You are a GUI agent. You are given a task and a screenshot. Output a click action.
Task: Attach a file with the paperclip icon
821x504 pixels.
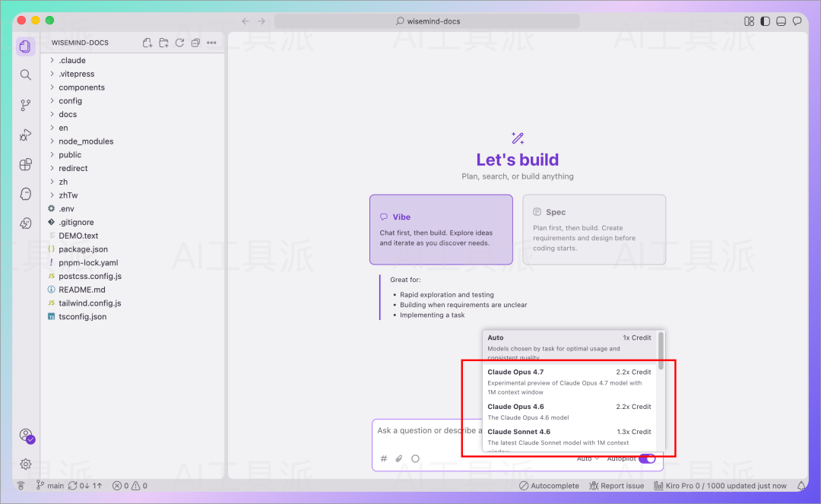[399, 458]
